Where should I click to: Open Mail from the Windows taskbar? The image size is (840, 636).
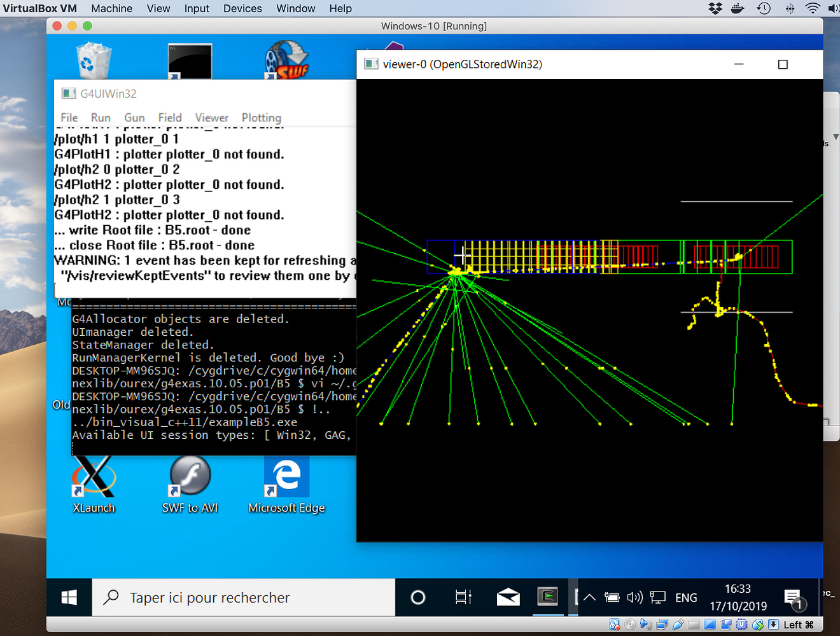[508, 597]
